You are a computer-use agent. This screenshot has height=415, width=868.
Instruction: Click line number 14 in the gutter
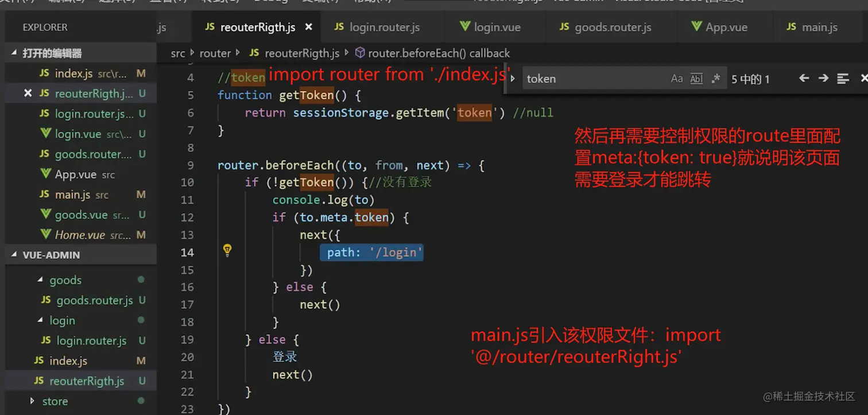[x=187, y=252]
